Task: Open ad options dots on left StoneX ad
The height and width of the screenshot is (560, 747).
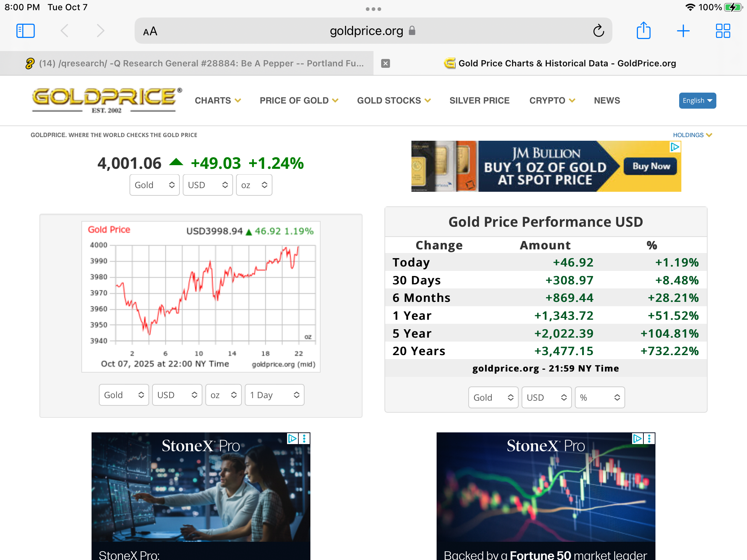Action: [304, 439]
